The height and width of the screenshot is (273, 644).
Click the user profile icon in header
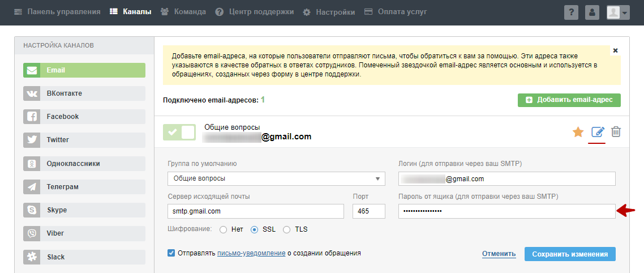(592, 12)
